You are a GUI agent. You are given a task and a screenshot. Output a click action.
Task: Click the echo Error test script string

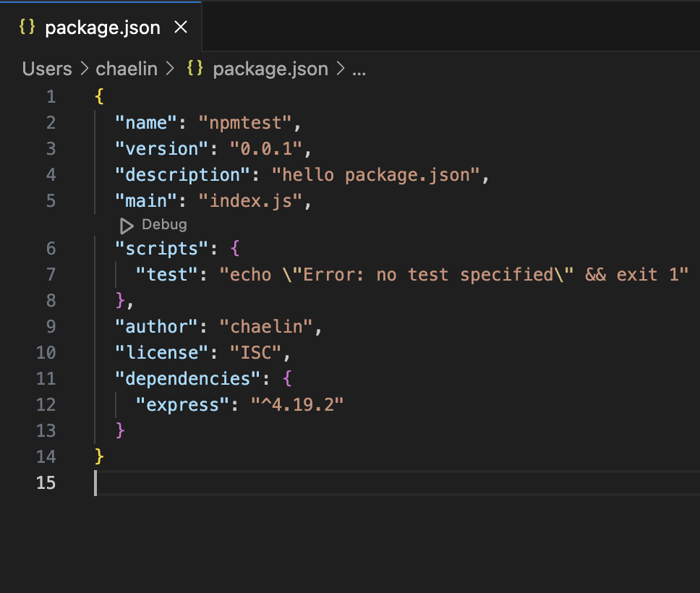click(x=454, y=275)
